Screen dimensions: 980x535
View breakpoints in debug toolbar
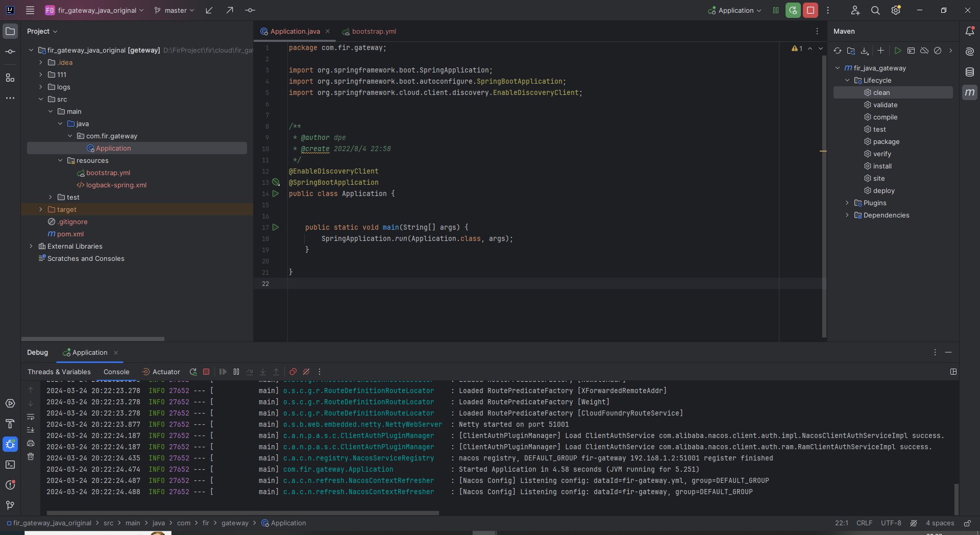[293, 372]
